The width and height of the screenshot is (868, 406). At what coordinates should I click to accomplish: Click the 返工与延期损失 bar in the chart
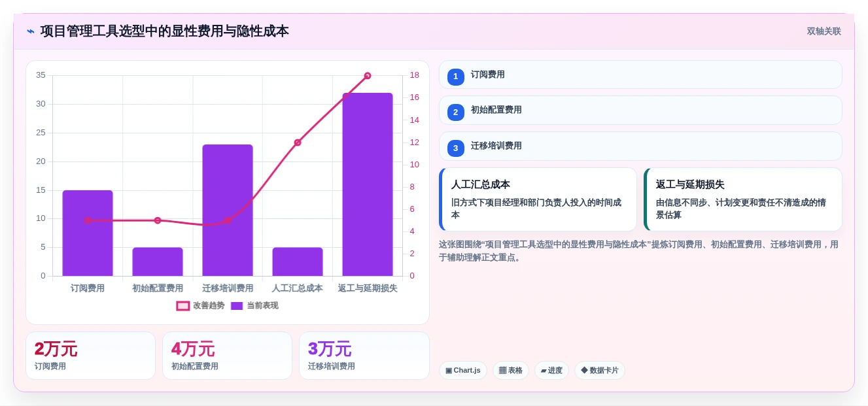368,184
